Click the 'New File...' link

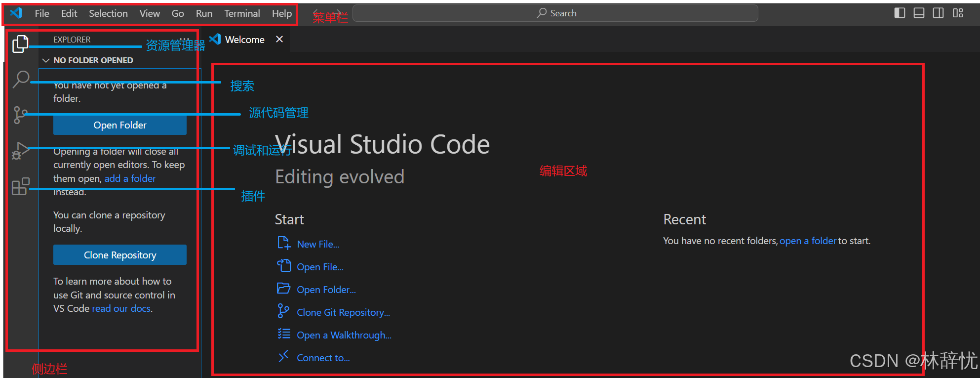tap(318, 244)
